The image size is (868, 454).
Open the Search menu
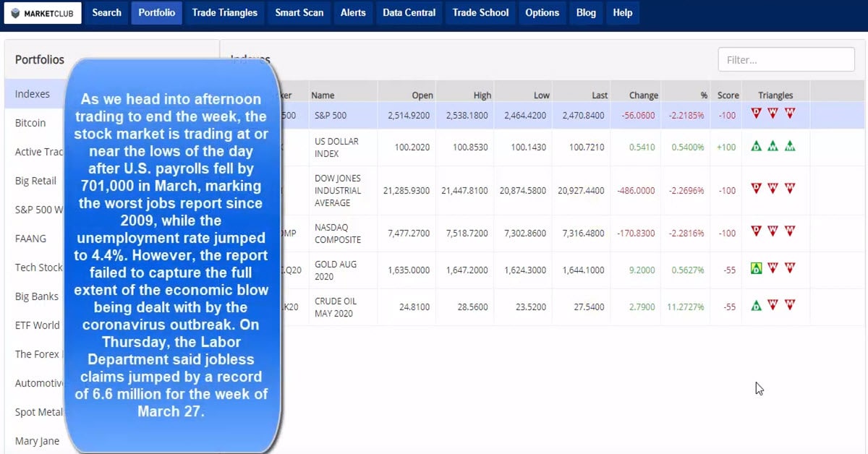(106, 13)
